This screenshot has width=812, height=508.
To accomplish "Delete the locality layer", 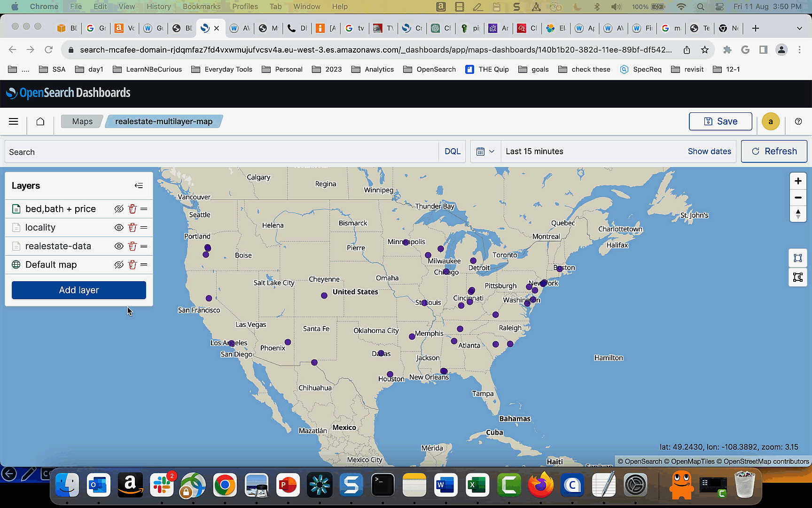I will pyautogui.click(x=132, y=228).
